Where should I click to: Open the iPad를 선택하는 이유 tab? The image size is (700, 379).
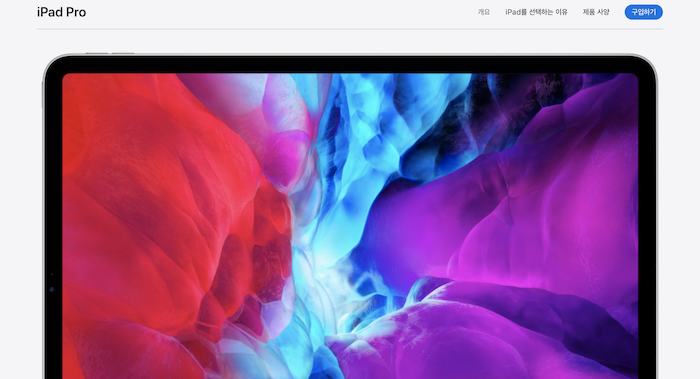[536, 12]
